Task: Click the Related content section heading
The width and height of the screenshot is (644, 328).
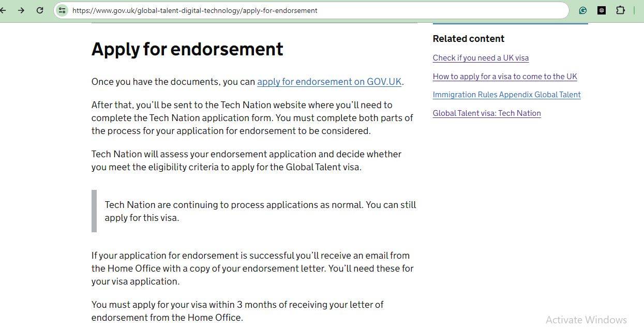Action: click(x=468, y=38)
